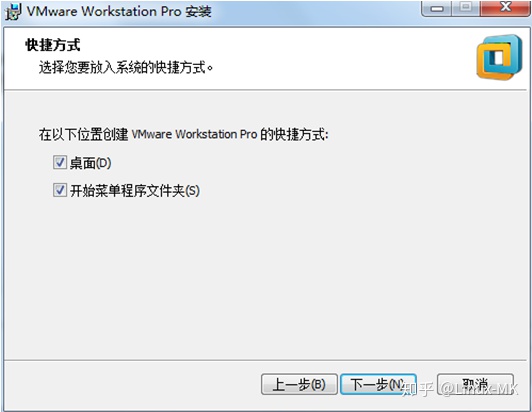532x412 pixels.
Task: Continue with the 下一步(N) button
Action: point(378,384)
